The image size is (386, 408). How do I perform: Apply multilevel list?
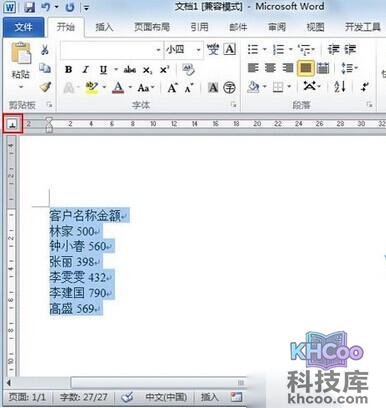pos(305,50)
